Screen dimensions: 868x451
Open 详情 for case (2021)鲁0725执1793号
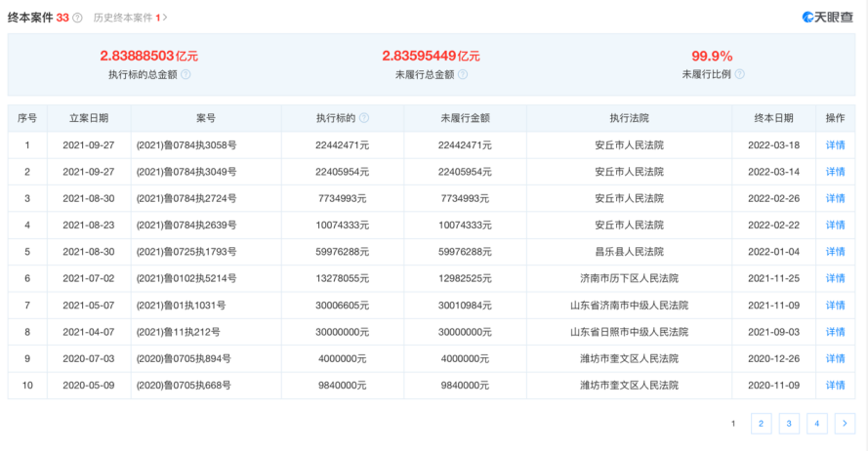click(x=835, y=252)
